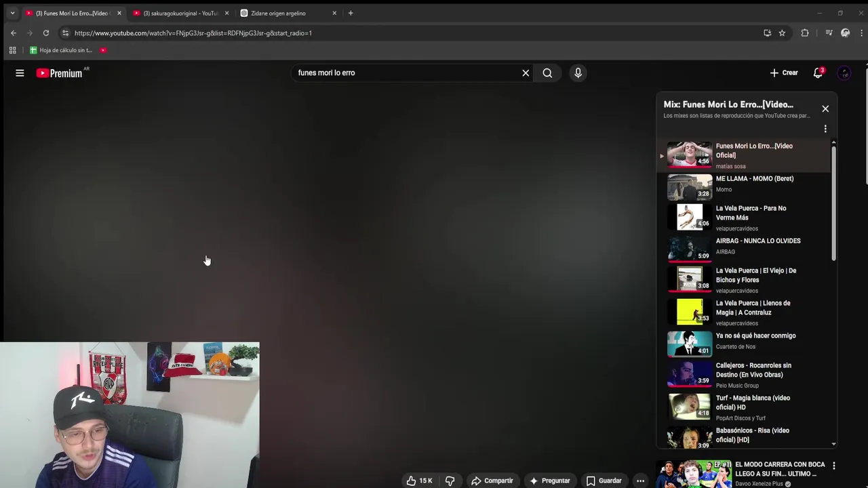868x488 pixels.
Task: View site information icon in address bar
Action: click(65, 33)
